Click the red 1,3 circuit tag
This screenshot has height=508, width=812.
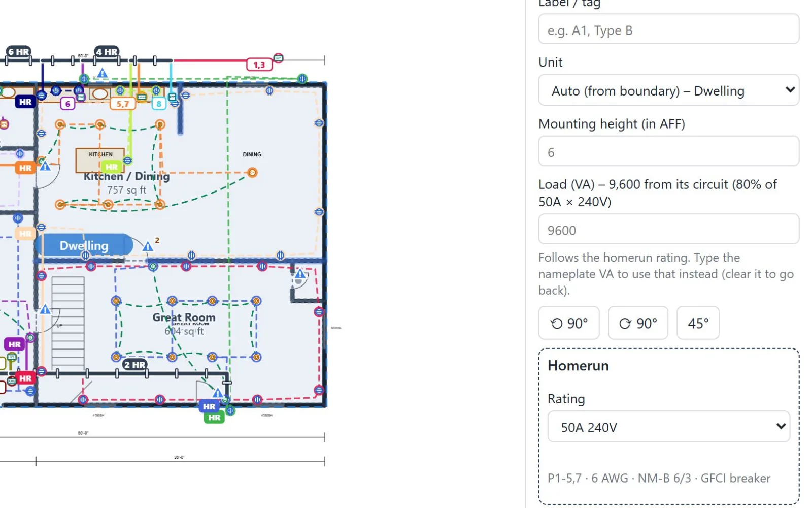coord(259,65)
